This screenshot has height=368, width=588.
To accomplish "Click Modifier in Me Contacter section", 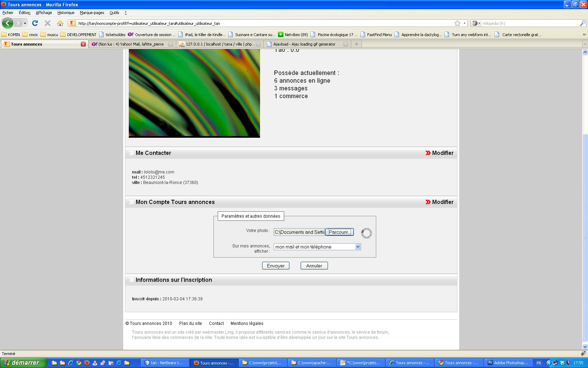I will click(x=439, y=153).
